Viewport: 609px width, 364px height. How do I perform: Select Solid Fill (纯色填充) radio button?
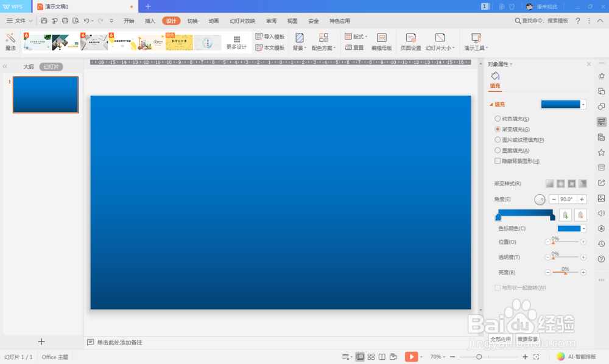coord(497,118)
